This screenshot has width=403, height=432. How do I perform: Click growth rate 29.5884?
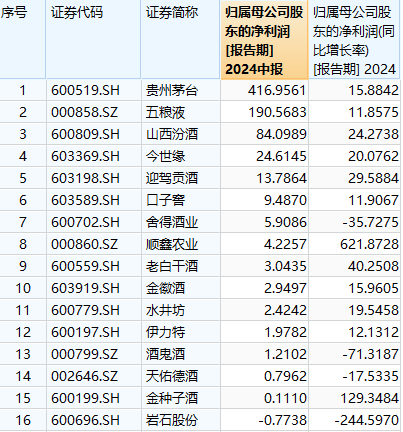tap(373, 178)
